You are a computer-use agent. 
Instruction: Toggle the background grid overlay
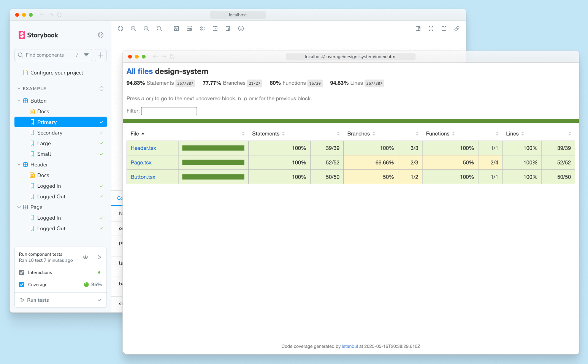pos(202,28)
